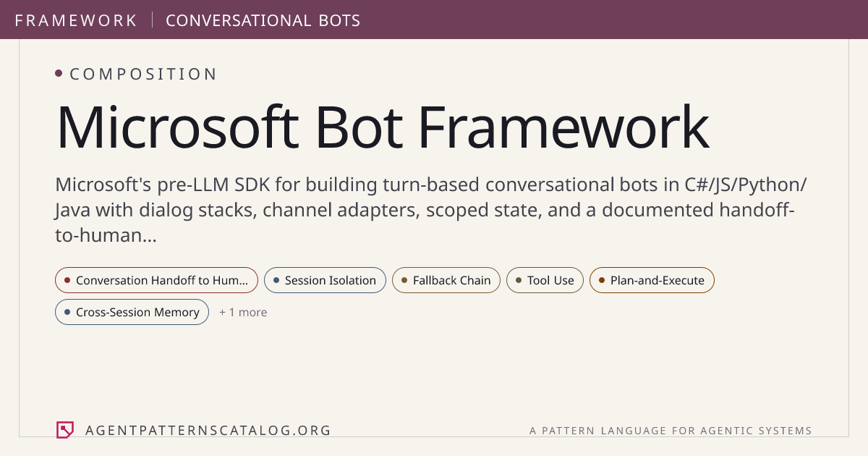Click the COMPOSITION category label
Viewport: 868px width, 456px height.
tap(144, 74)
